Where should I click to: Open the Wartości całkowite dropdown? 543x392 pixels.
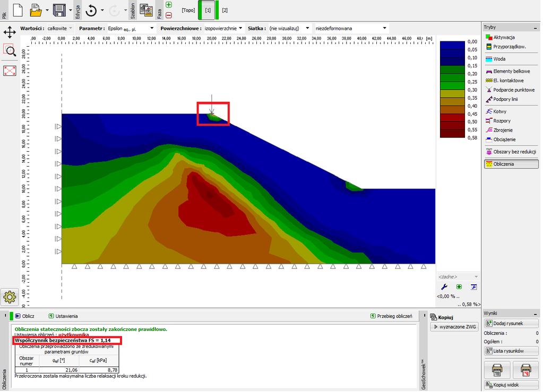[x=59, y=28]
